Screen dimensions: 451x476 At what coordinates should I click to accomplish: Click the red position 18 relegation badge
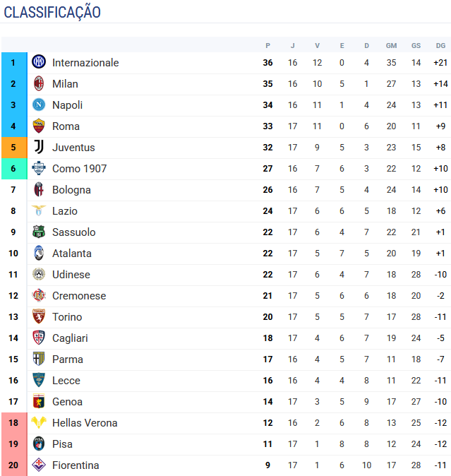tap(13, 423)
